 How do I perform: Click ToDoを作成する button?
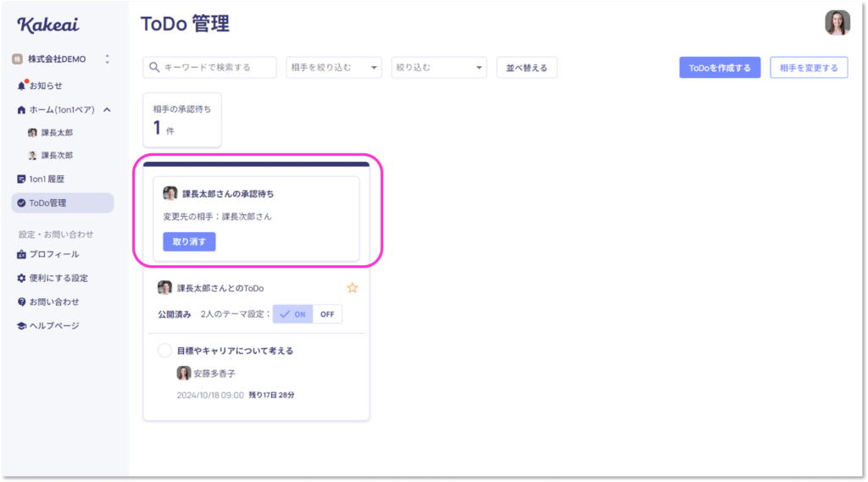[720, 68]
